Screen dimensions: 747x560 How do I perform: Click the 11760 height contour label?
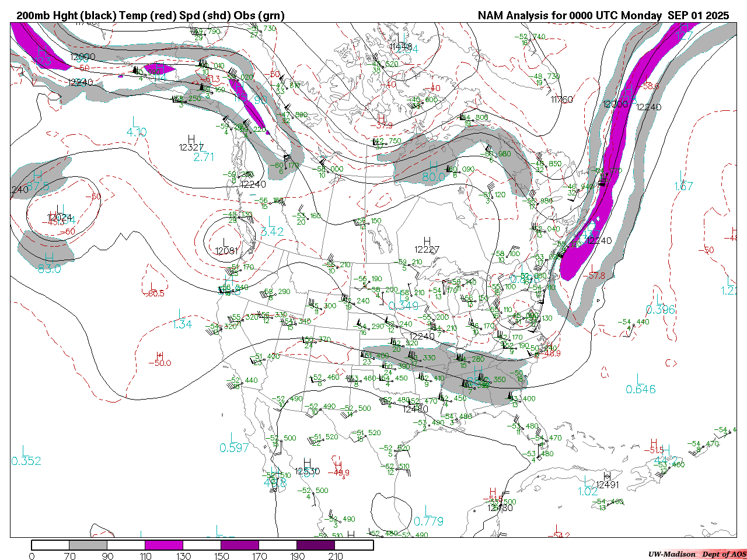(561, 100)
